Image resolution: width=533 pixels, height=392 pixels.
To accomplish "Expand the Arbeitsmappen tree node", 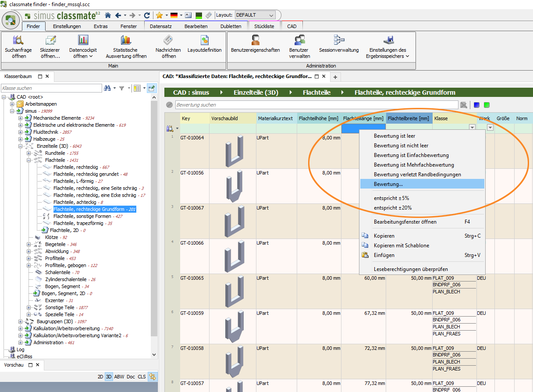I will coord(12,104).
